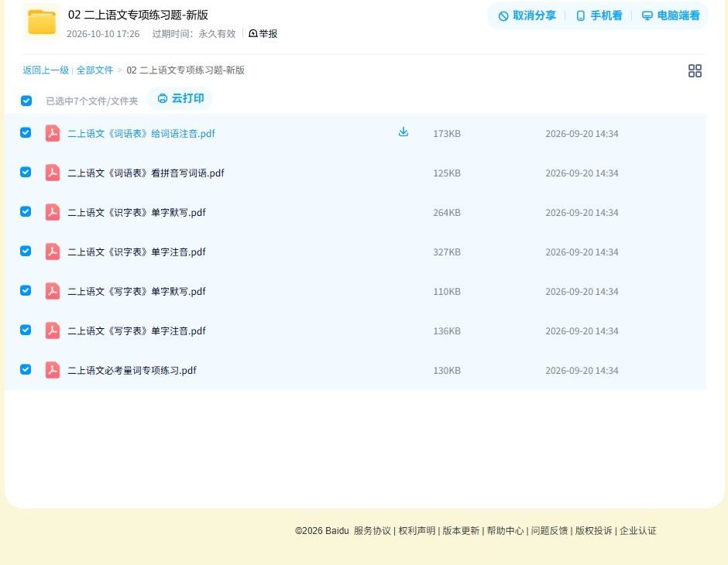Click 举报 to report this share
Screen dimensions: 728x565
(x=263, y=33)
